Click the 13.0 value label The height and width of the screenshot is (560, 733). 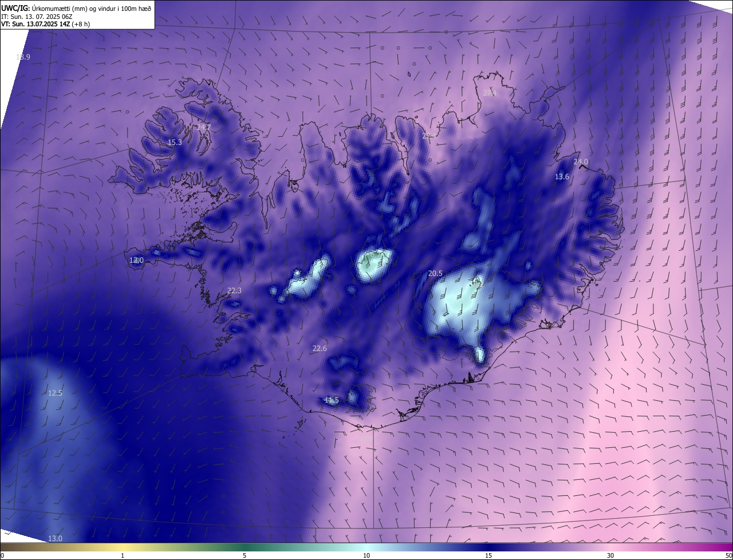[55, 538]
